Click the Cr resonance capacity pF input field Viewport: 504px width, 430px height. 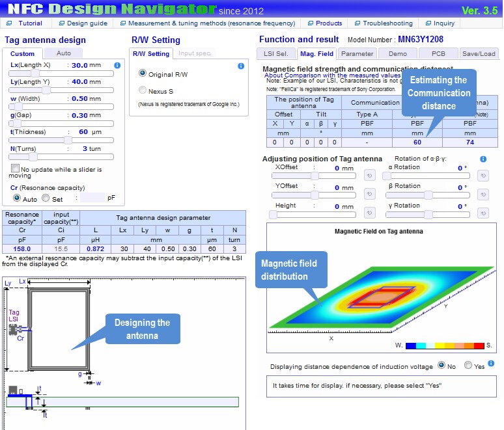[92, 198]
